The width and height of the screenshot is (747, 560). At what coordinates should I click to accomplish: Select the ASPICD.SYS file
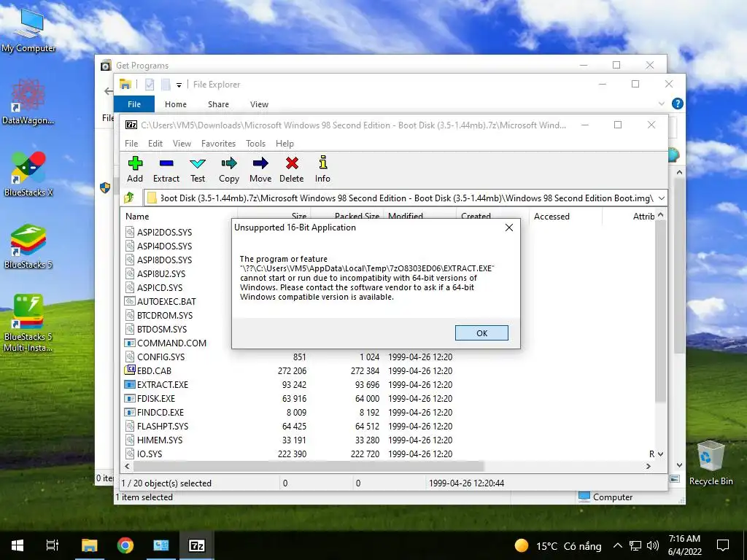click(160, 287)
